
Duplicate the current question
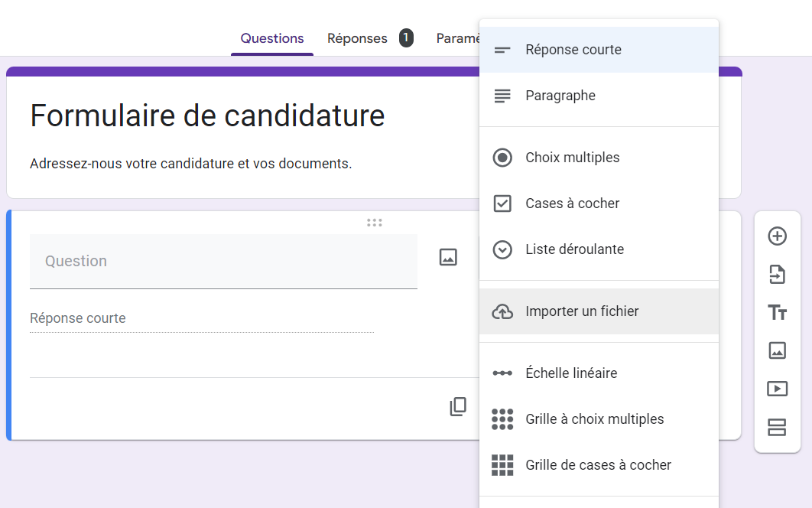pos(458,407)
